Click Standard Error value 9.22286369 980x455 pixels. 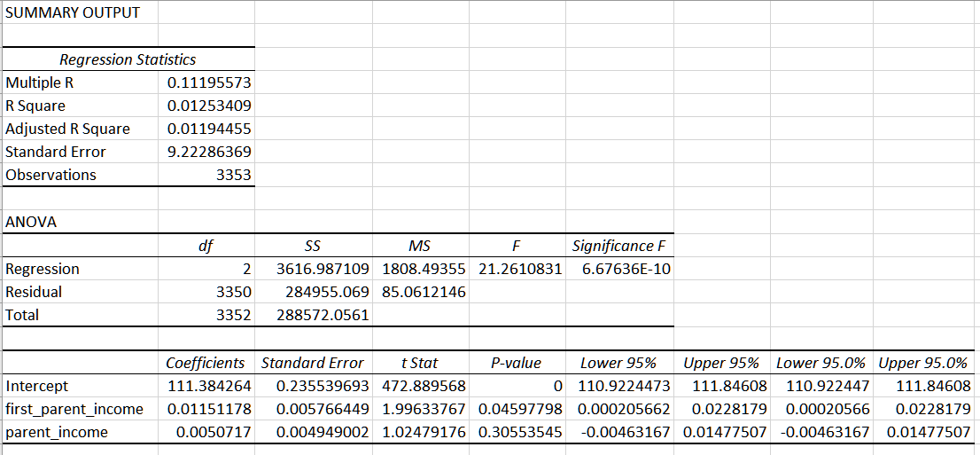[x=206, y=152]
